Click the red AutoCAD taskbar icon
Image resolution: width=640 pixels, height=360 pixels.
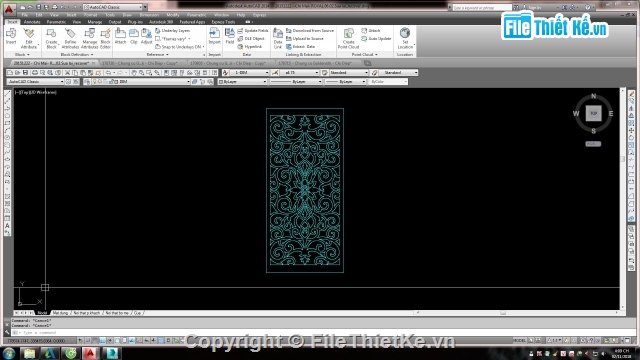point(90,353)
